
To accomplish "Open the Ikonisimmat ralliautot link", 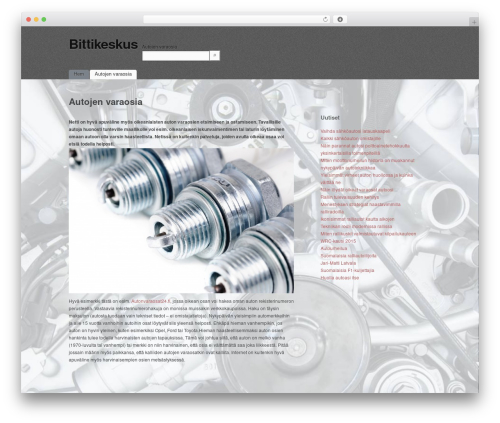I will click(x=357, y=219).
